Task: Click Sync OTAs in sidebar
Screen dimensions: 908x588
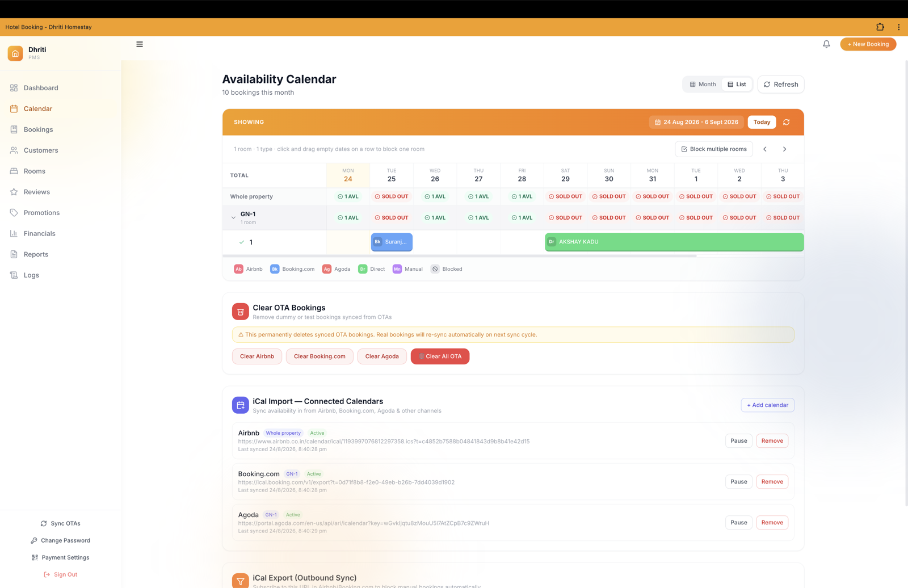Action: tap(60, 523)
